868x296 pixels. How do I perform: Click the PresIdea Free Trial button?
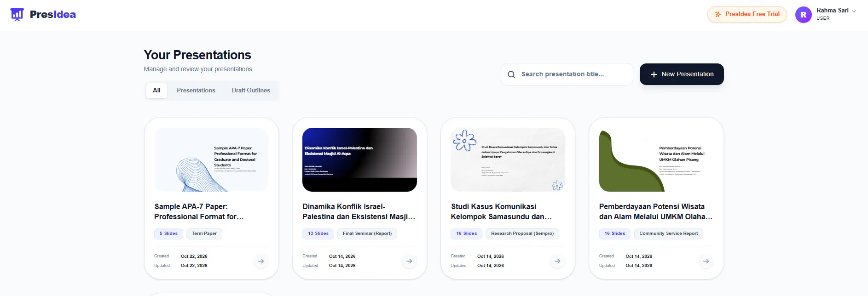(747, 14)
